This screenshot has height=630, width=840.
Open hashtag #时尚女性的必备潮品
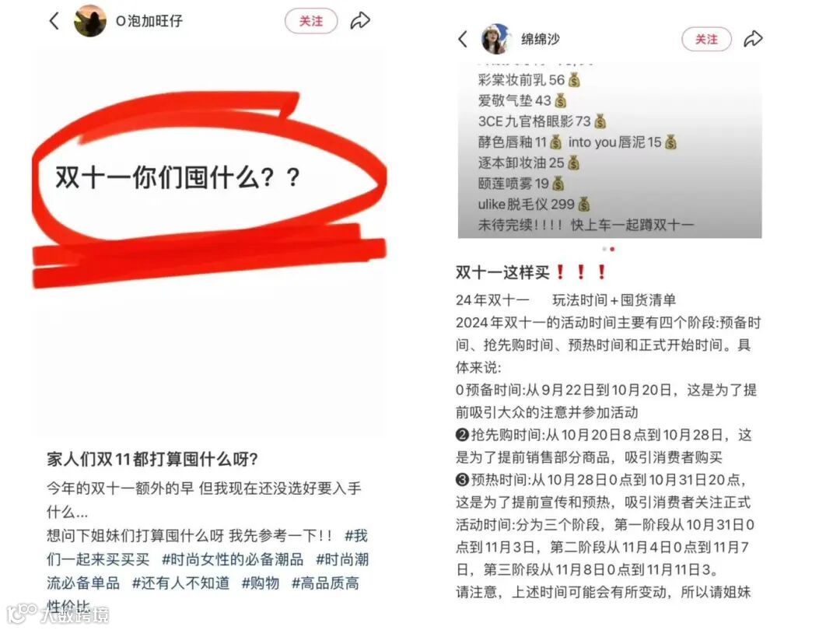(x=233, y=560)
